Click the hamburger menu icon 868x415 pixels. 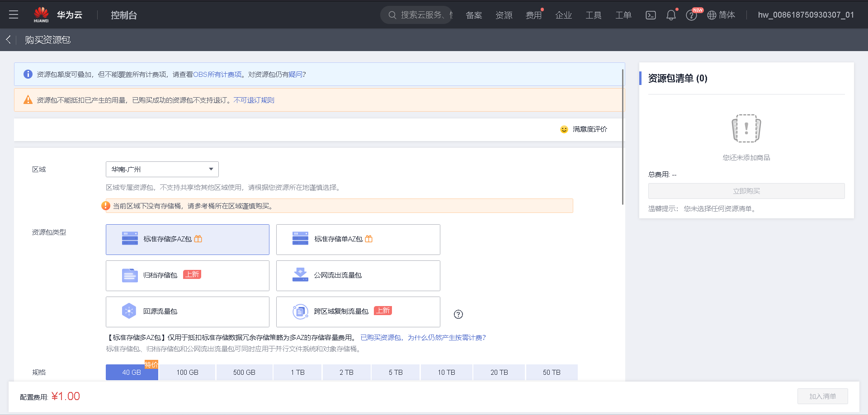coord(14,14)
